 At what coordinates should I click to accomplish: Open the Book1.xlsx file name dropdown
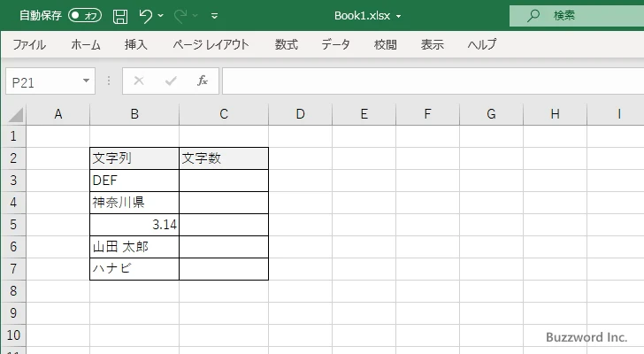tap(398, 17)
